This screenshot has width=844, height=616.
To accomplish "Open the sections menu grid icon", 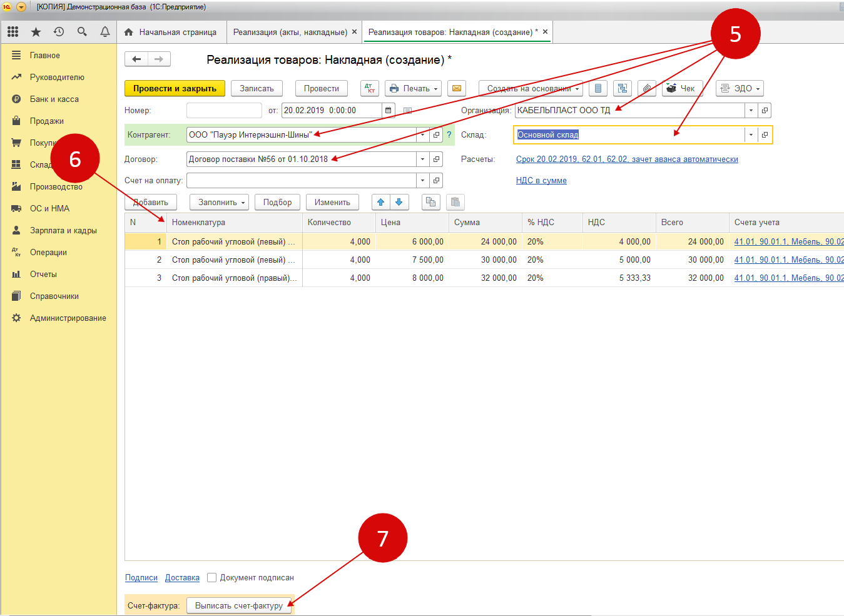I will click(x=13, y=32).
